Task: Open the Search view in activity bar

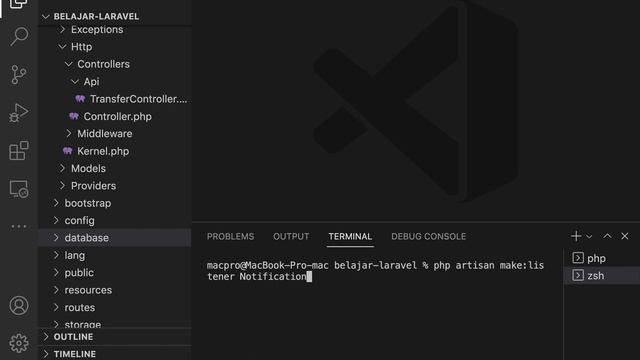Action: [x=19, y=37]
